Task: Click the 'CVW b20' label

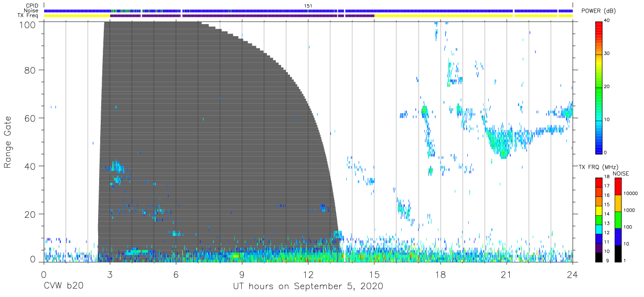Action: pos(63,287)
